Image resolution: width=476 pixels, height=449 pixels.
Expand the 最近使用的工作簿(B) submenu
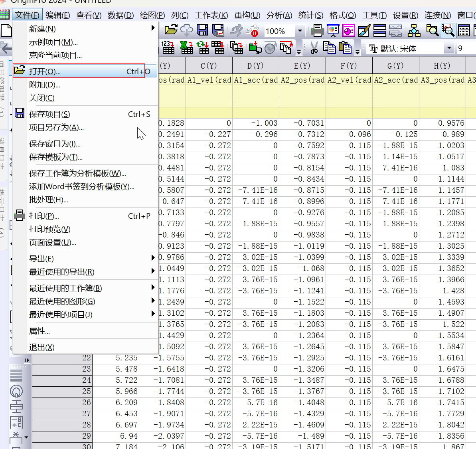point(85,288)
